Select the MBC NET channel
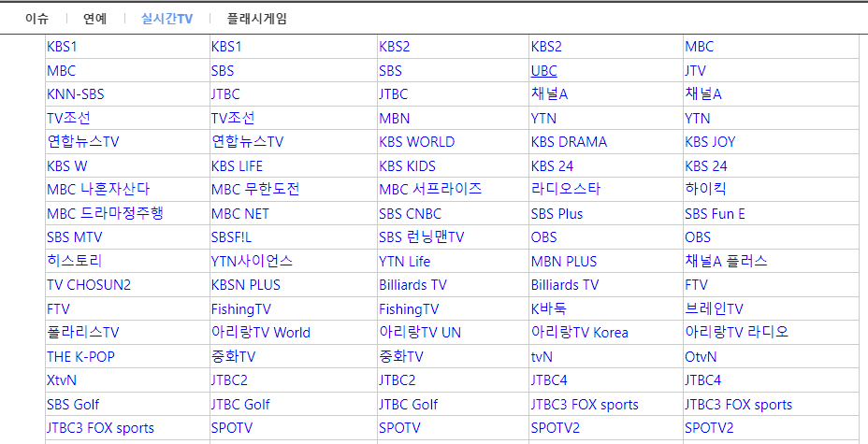This screenshot has height=444, width=868. tap(239, 213)
